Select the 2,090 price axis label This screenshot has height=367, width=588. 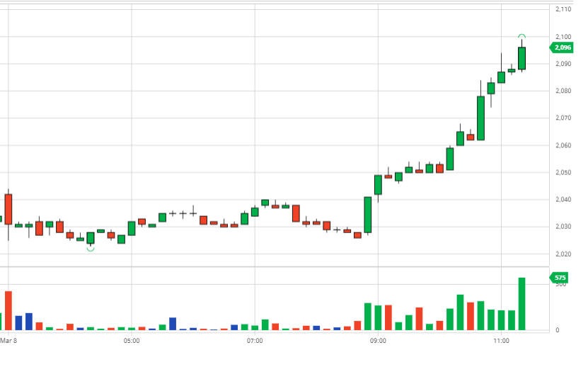coord(563,64)
